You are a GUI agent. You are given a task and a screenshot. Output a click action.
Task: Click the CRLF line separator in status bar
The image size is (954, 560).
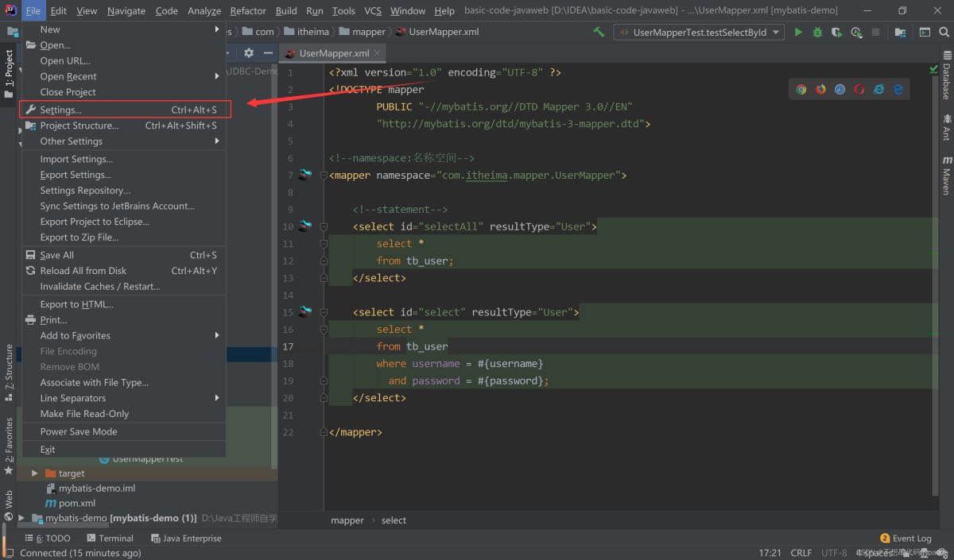point(801,553)
